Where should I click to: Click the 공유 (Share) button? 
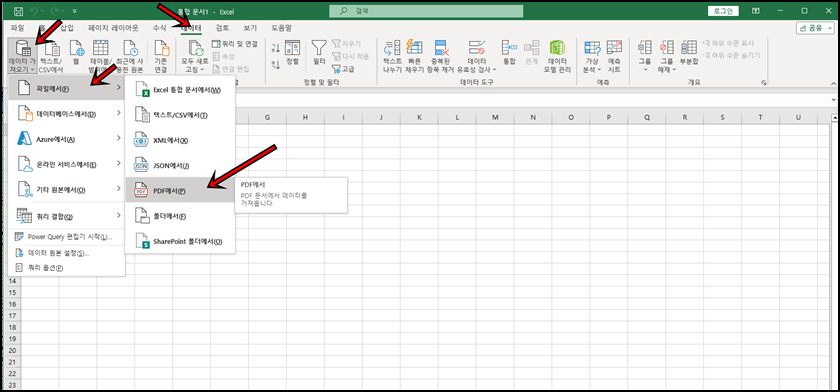tap(815, 28)
